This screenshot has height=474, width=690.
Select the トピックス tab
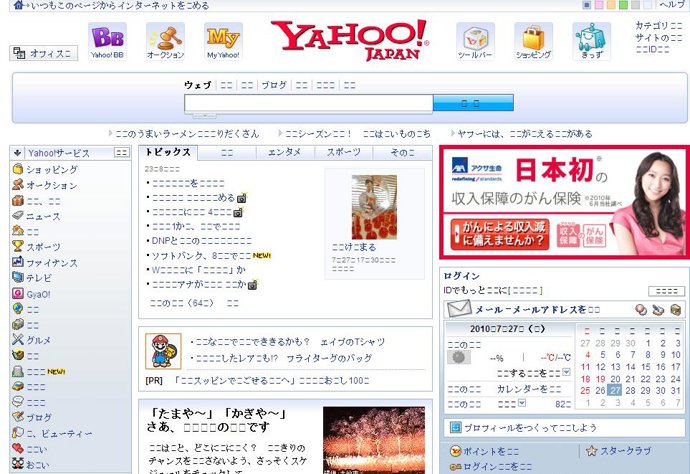tap(168, 152)
